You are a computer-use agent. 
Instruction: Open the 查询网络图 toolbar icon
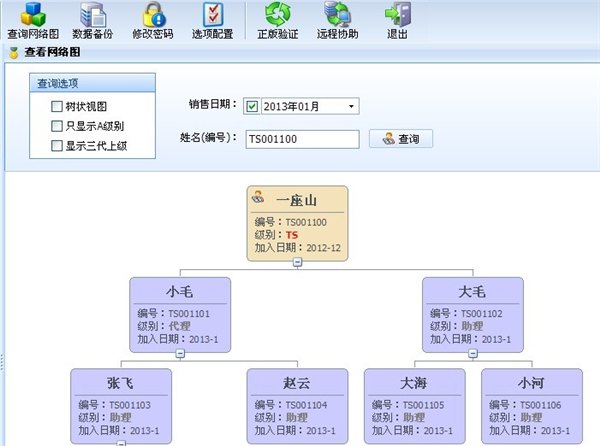(33, 20)
